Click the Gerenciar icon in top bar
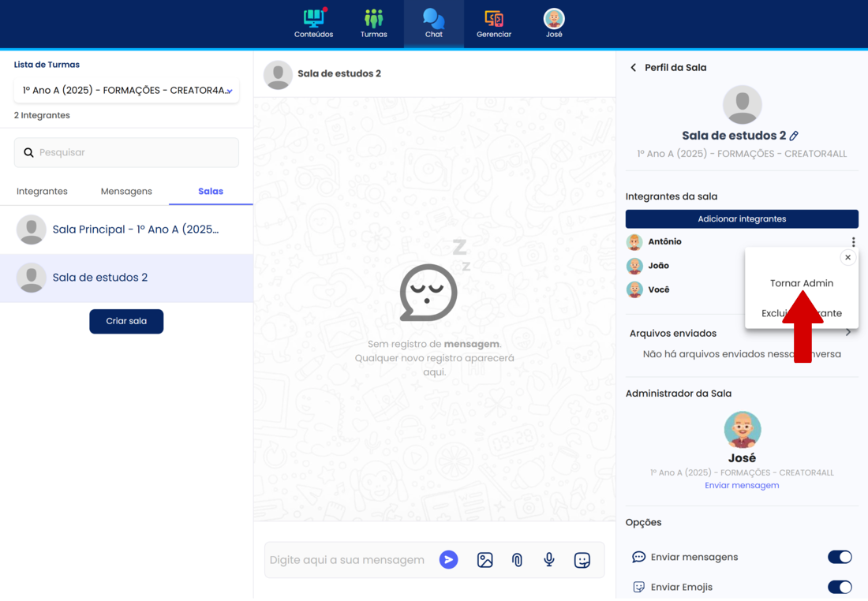The height and width of the screenshot is (601, 868). coord(494,19)
